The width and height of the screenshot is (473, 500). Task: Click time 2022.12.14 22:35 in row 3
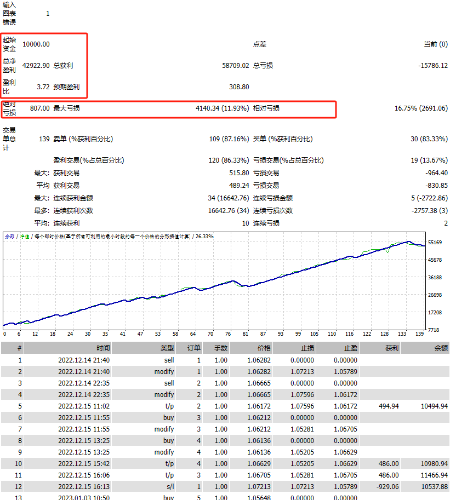click(84, 383)
